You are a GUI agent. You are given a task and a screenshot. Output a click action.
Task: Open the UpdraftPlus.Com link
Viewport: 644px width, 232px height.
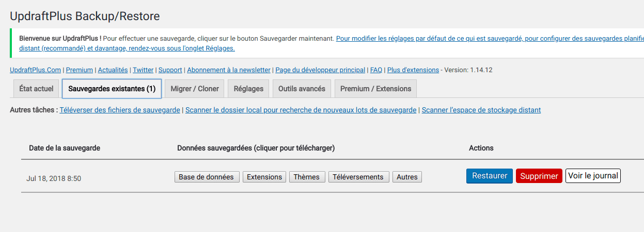point(35,70)
